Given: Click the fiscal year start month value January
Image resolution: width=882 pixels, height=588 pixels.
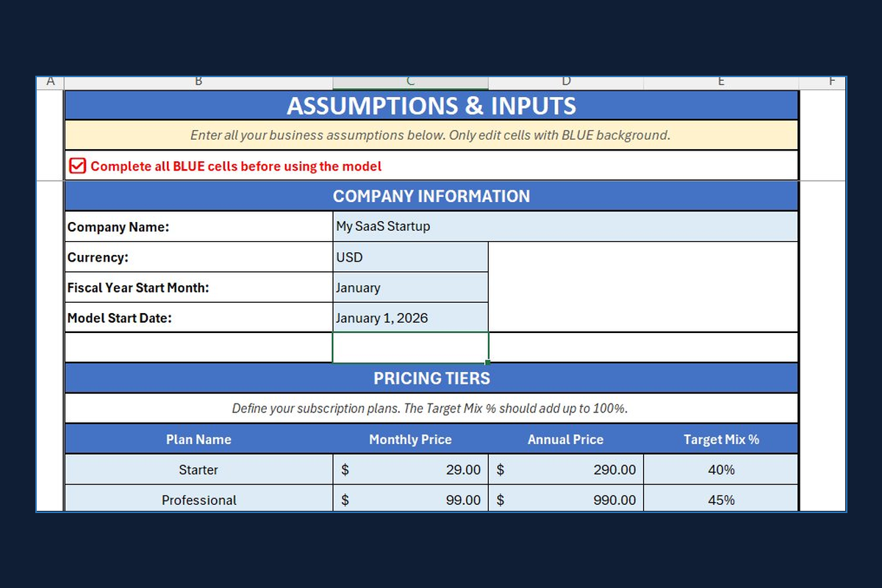Looking at the screenshot, I should click(x=410, y=288).
